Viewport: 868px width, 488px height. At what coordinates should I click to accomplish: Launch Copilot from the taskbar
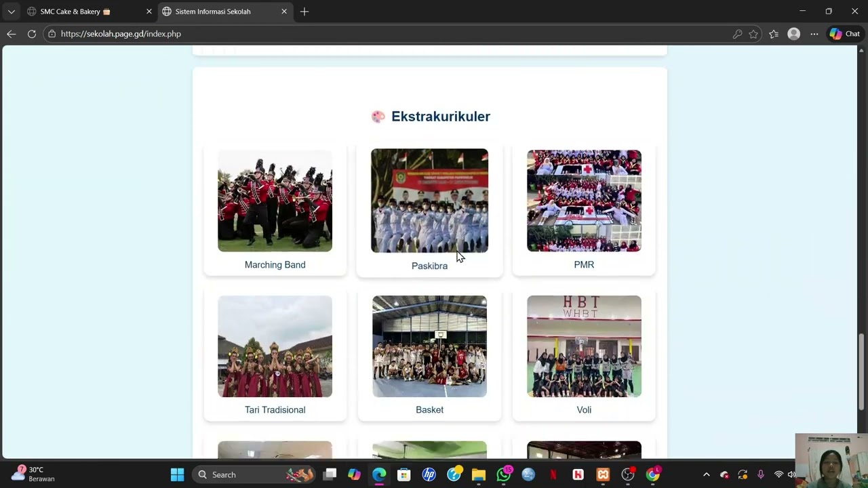point(354,475)
